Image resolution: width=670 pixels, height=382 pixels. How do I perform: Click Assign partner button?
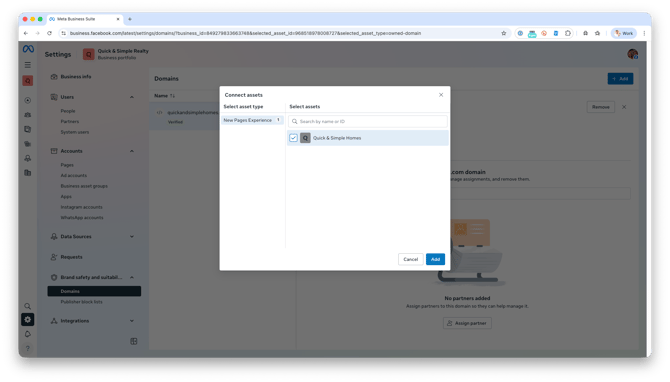pos(467,323)
